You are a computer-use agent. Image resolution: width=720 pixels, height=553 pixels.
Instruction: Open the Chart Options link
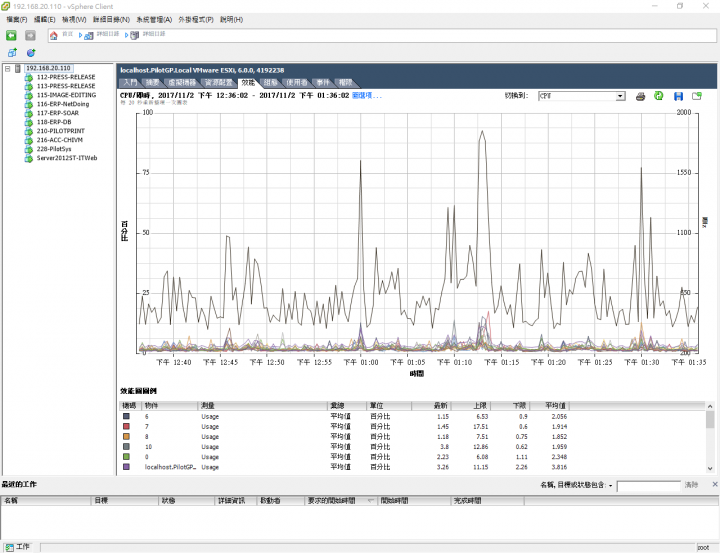(x=366, y=96)
